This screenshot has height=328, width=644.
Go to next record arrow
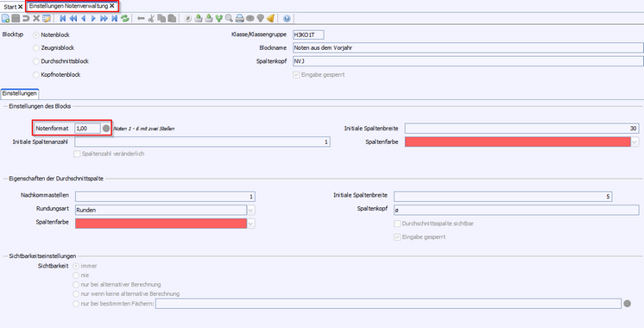[93, 18]
